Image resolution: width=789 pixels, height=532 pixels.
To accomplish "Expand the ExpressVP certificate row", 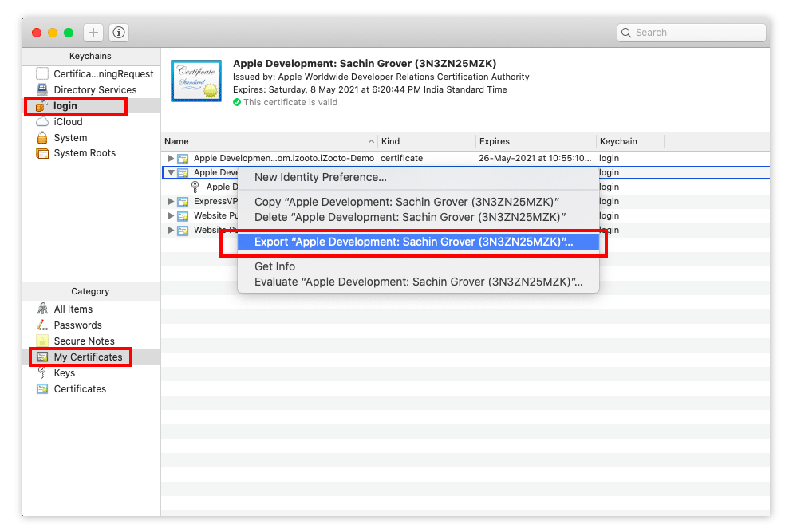I will (x=171, y=201).
